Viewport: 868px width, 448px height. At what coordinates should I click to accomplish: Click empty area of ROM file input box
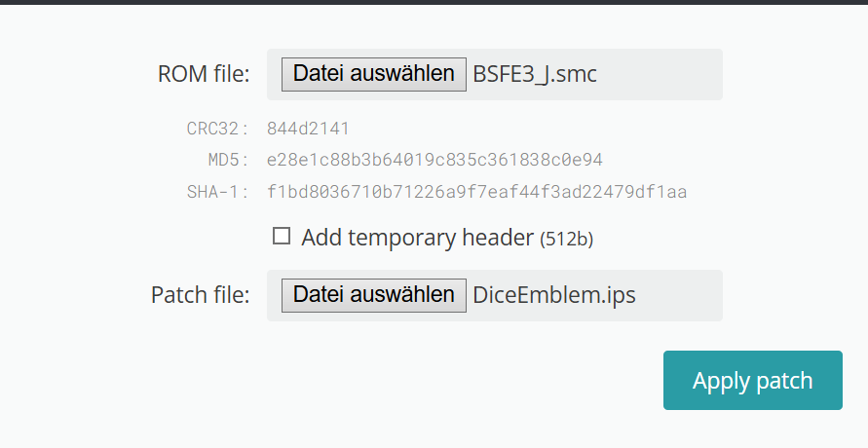pyautogui.click(x=659, y=74)
